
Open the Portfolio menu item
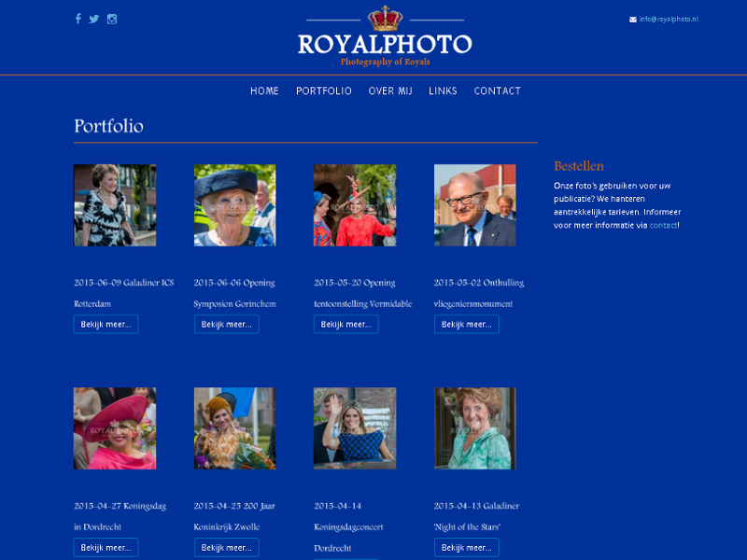point(324,91)
